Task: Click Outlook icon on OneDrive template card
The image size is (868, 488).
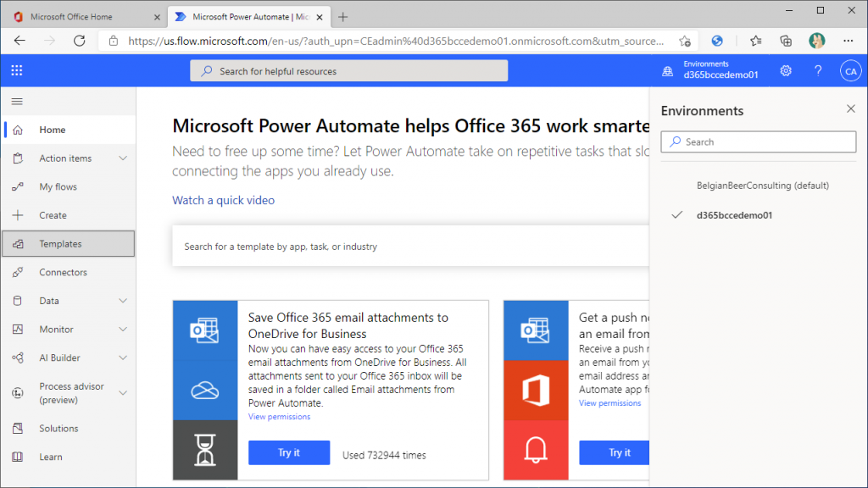Action: pos(205,330)
